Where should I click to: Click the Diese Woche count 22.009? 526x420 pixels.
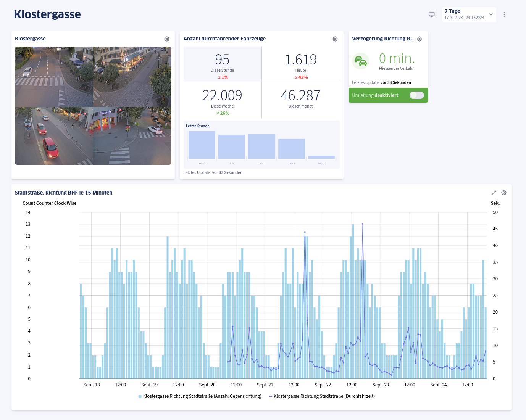[223, 95]
